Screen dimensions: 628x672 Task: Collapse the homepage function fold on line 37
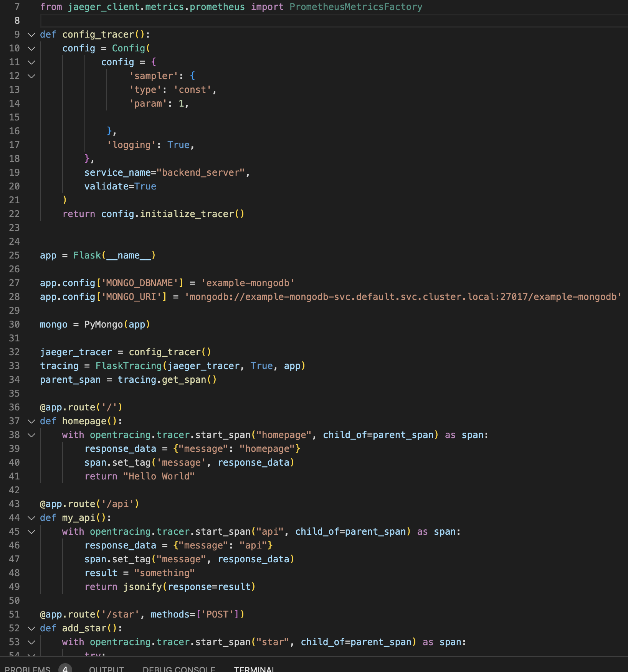click(31, 421)
